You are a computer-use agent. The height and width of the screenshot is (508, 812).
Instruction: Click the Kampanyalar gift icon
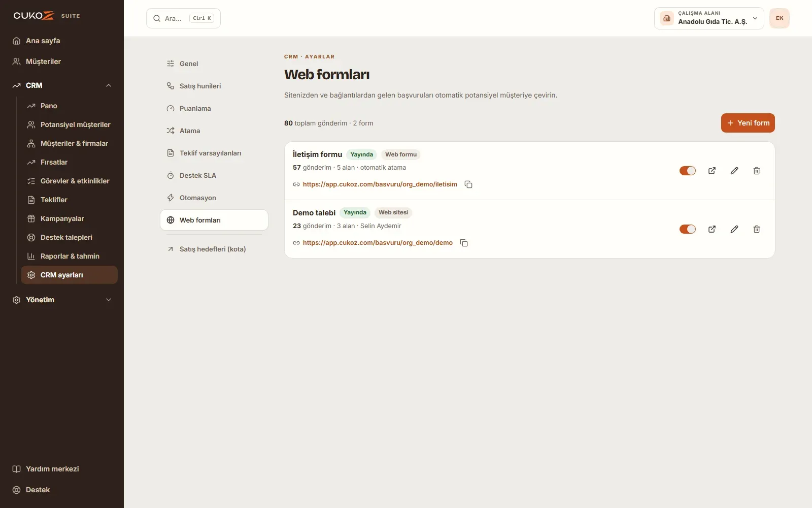(31, 218)
